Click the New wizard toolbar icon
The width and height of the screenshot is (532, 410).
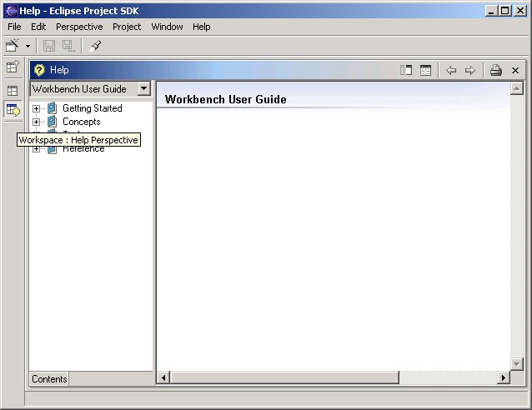click(13, 46)
